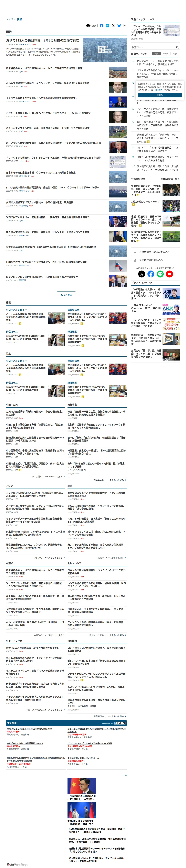Open job listing 未経験歓迎 山陰No.1ハウスメーカー
Image resolution: width=186 pixels, height=868 pixels.
84,758
